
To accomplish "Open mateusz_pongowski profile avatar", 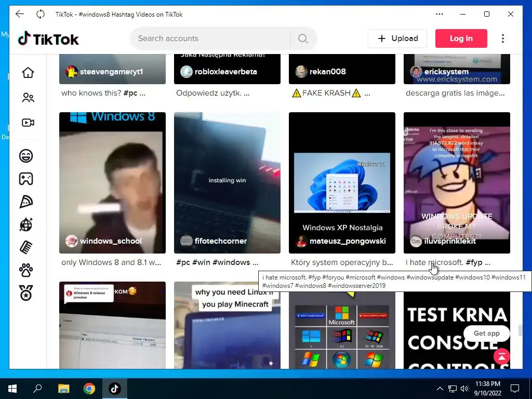I will click(x=301, y=241).
